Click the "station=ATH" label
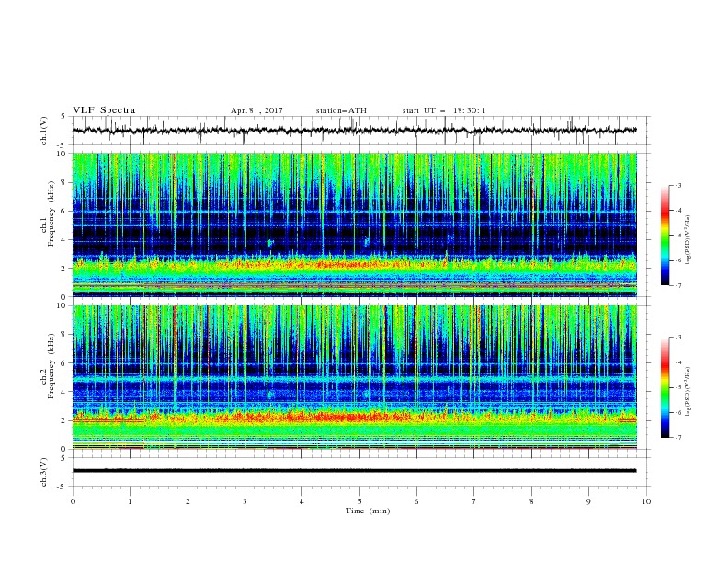Viewport: 728px width, 563px height. click(x=341, y=111)
